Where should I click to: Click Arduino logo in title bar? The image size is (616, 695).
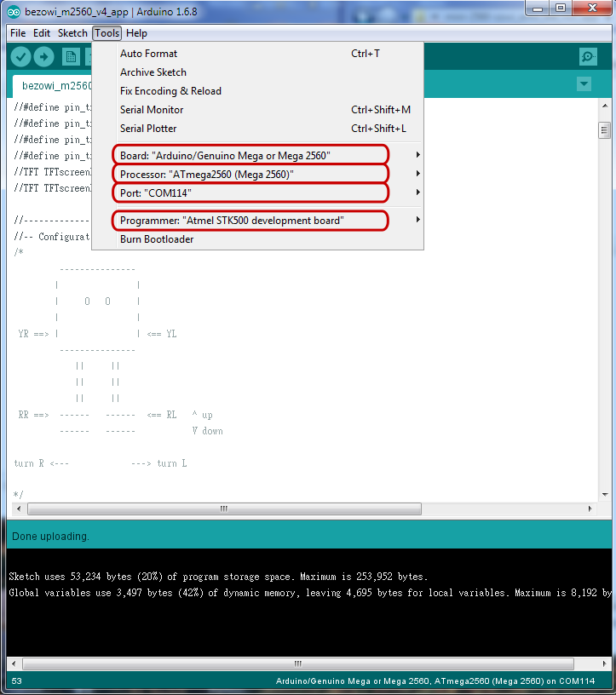(14, 12)
